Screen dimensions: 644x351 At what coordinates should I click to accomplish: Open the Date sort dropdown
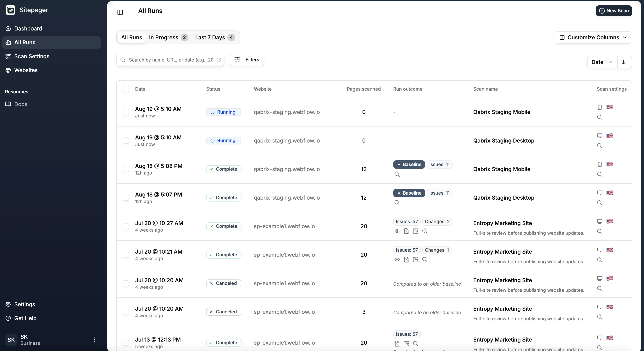pos(602,62)
